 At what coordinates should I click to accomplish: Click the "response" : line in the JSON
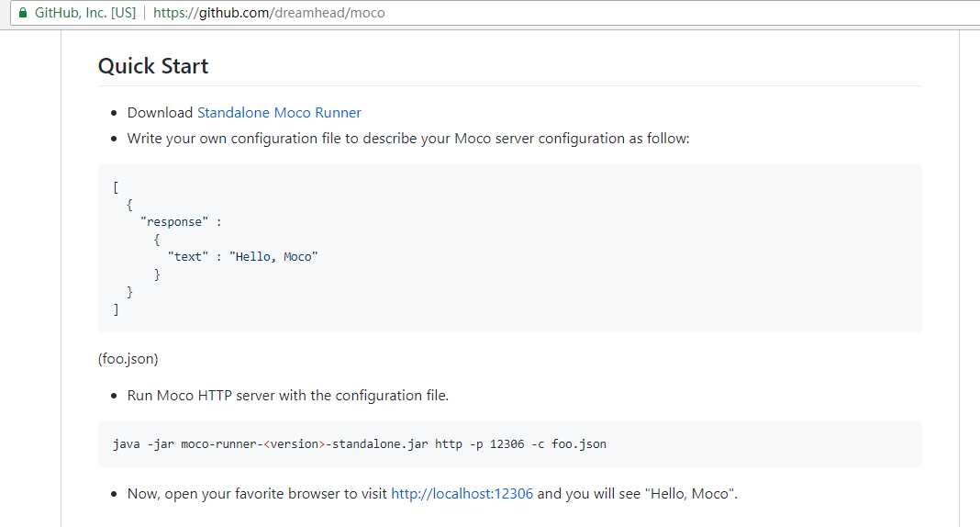pyautogui.click(x=182, y=222)
